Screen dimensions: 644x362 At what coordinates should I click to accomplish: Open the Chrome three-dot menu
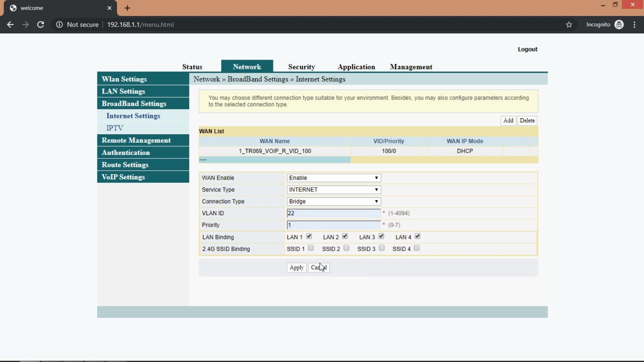point(634,25)
